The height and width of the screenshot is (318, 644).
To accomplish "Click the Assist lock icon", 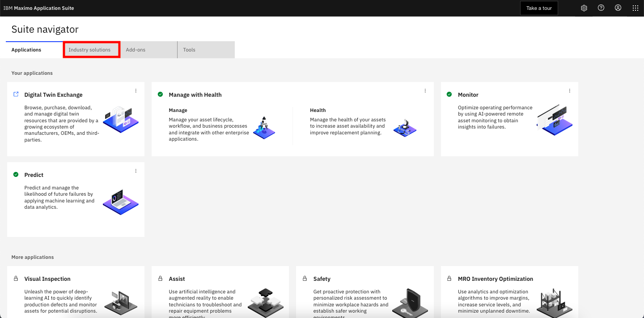I will [161, 279].
